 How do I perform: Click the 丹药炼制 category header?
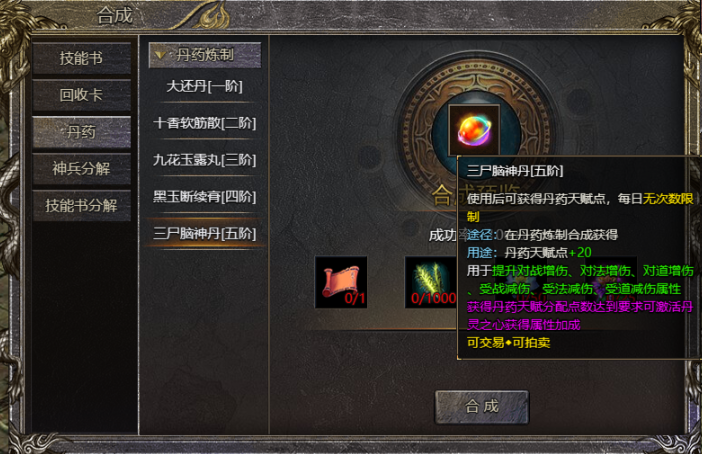coord(205,55)
